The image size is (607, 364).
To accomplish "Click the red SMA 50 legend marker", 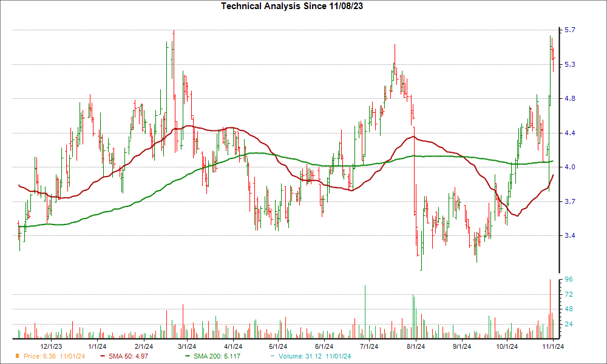I will coord(103,356).
